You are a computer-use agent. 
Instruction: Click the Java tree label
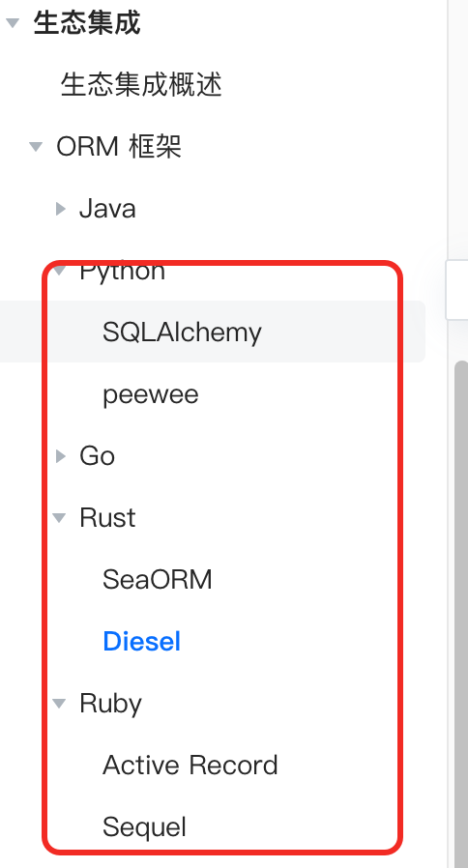pos(107,209)
